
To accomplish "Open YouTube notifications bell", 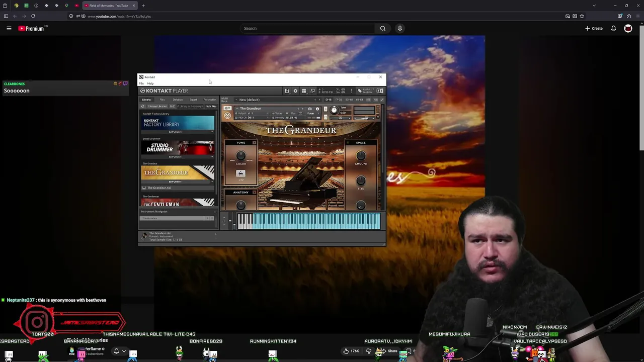I will [613, 29].
